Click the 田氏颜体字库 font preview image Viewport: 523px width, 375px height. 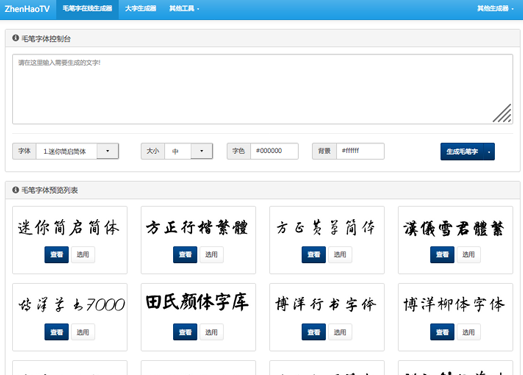click(197, 302)
